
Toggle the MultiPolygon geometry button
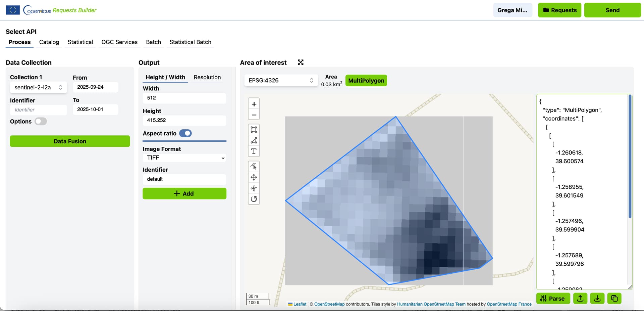coord(366,81)
